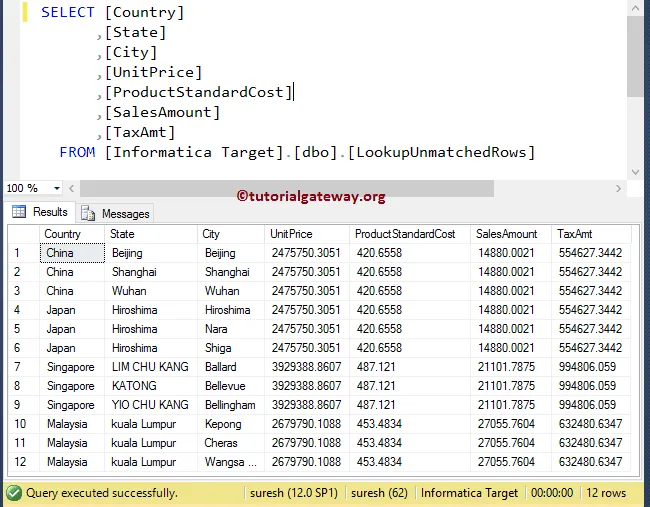Click the KATONG state cell
The height and width of the screenshot is (507, 650).
[x=151, y=386]
